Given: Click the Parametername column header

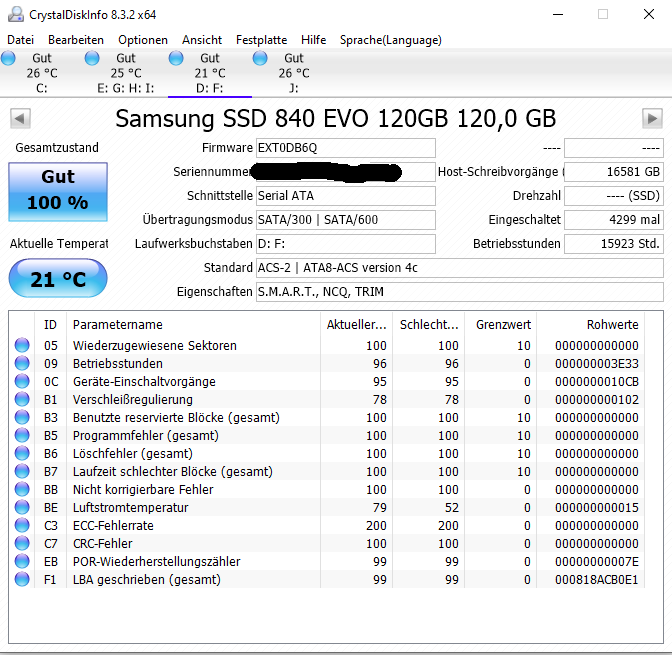Looking at the screenshot, I should (193, 324).
